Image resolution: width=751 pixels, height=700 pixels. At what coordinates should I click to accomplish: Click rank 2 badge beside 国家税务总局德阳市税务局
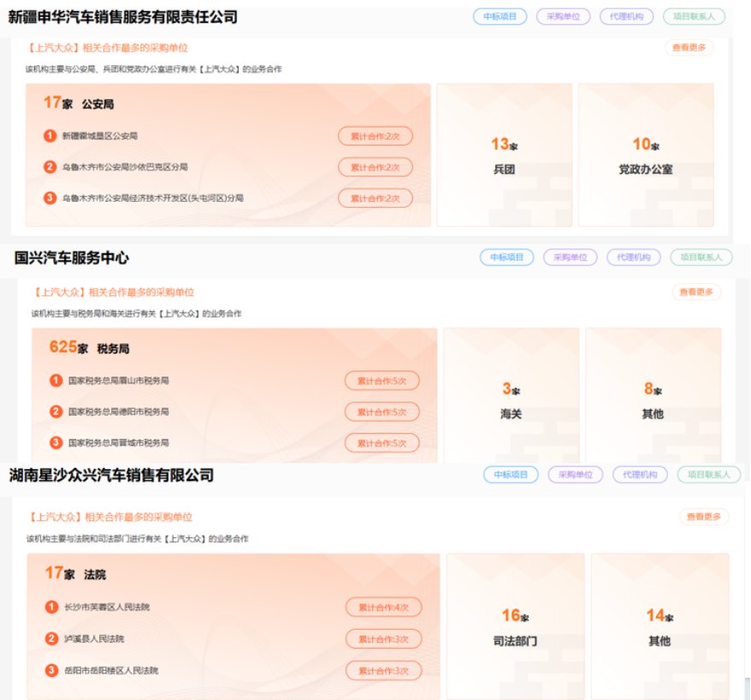tap(56, 412)
